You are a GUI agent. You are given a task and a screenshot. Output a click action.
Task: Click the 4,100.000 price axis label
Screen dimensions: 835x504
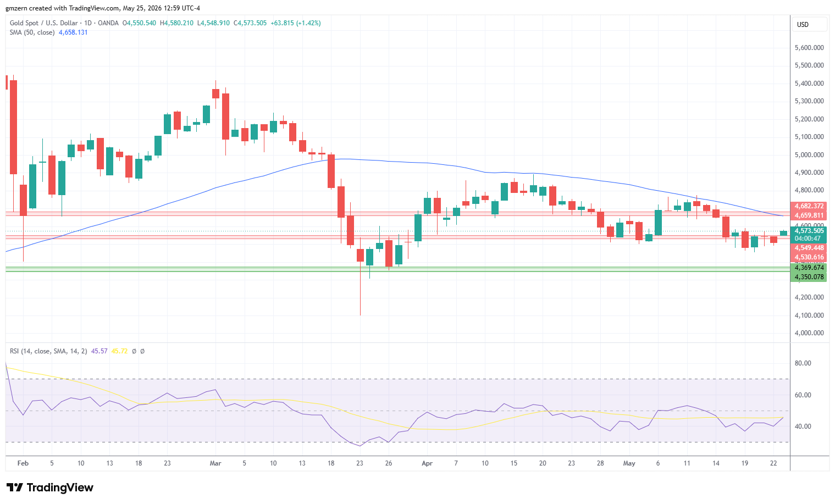pyautogui.click(x=809, y=315)
